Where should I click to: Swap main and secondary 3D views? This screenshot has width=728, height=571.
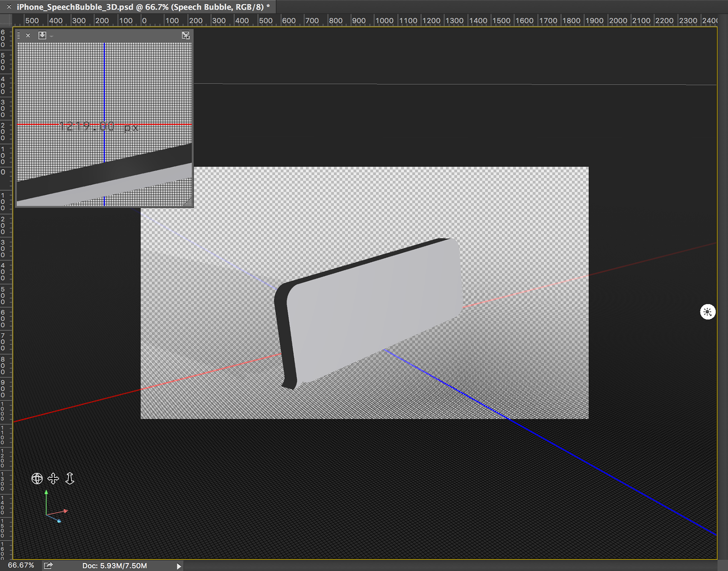click(x=185, y=35)
